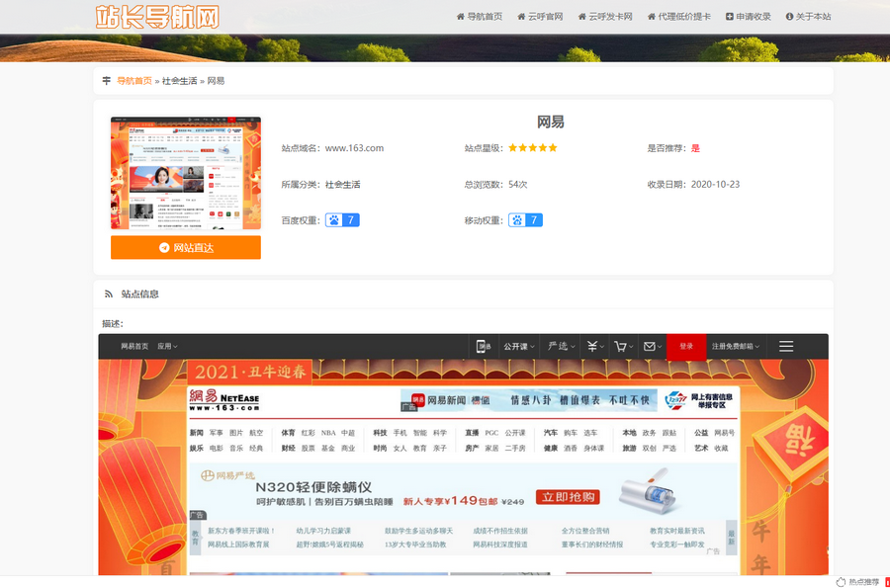890x588 pixels.
Task: Select the 财经 channel tab
Action: [288, 448]
